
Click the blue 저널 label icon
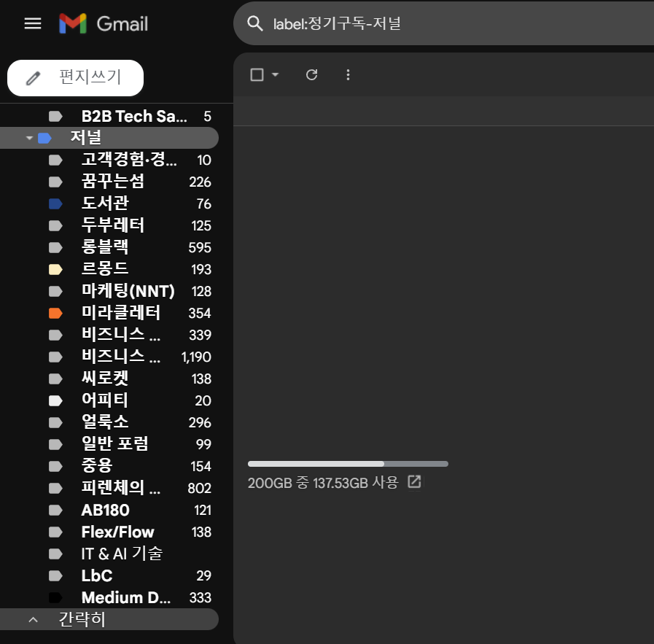click(44, 138)
